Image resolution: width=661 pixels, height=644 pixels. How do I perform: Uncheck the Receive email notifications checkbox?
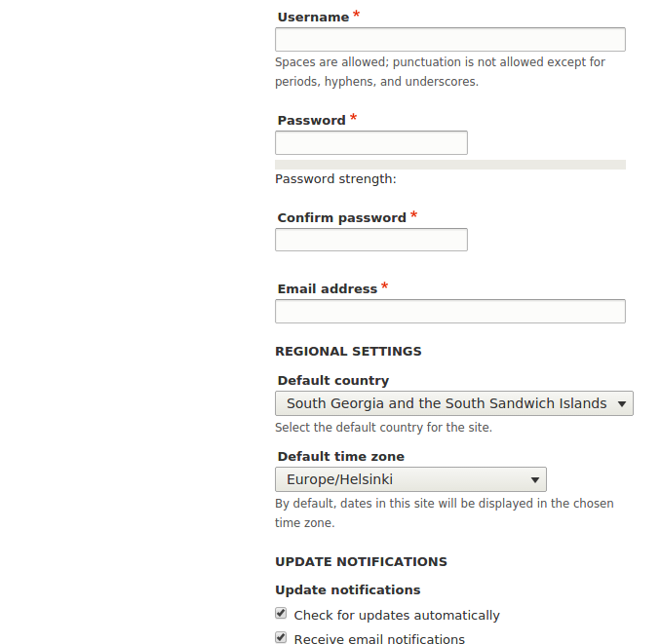[281, 637]
